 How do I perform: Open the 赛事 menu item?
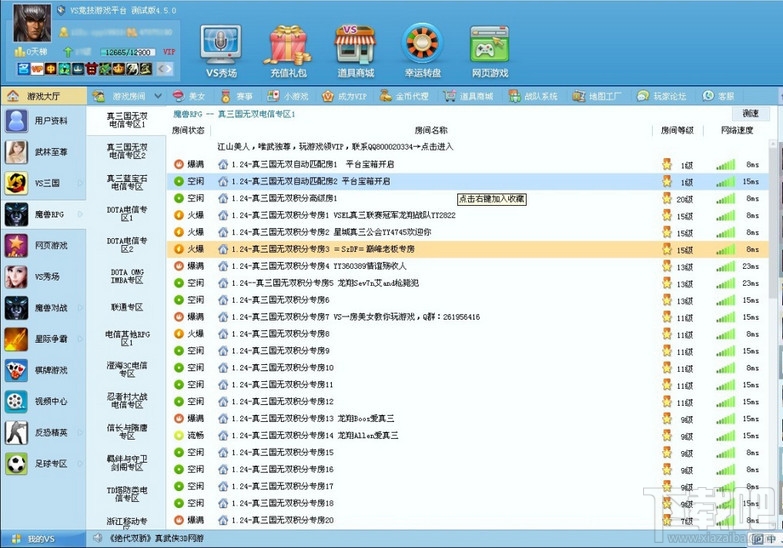coord(237,96)
